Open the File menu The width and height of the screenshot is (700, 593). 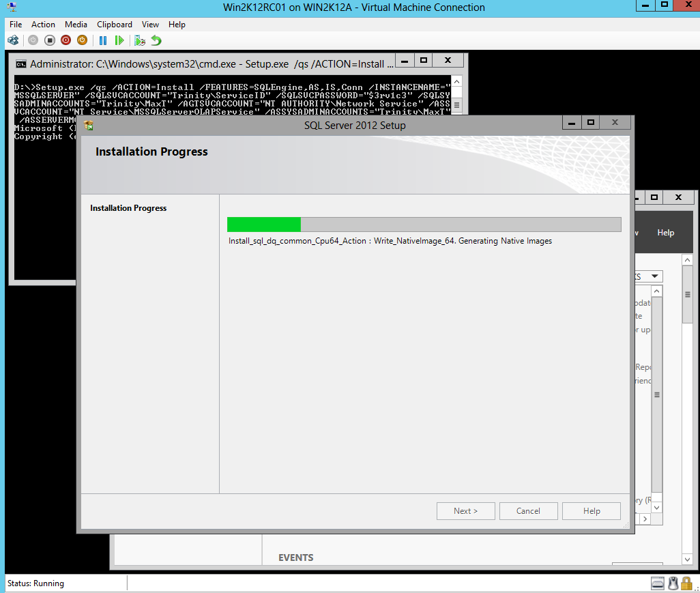(x=16, y=25)
